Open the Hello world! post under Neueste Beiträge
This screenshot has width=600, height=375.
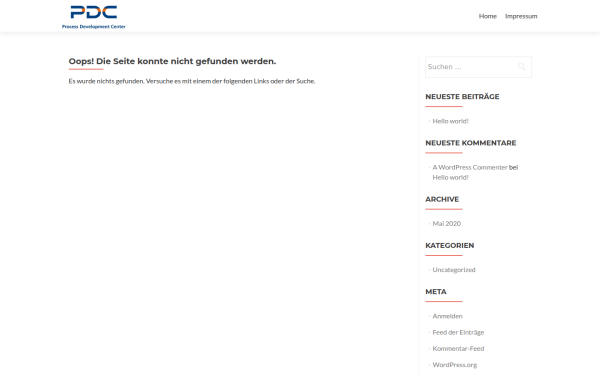pyautogui.click(x=450, y=121)
